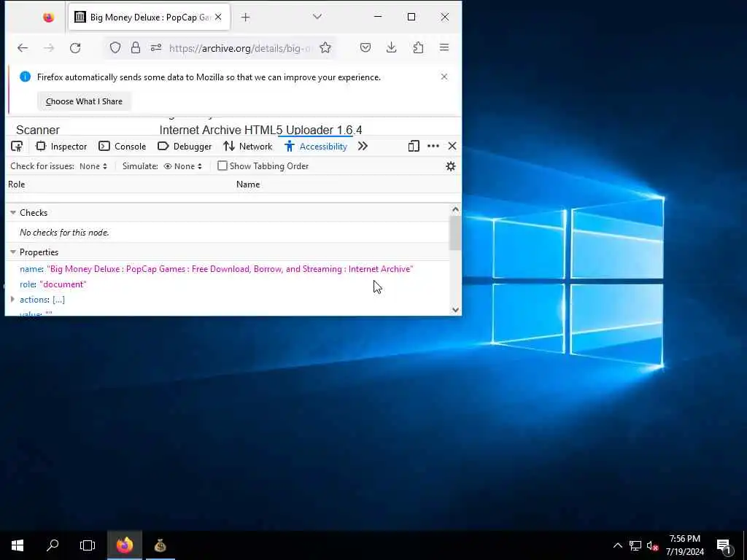Switch to the Debugger tab
This screenshot has height=560, width=747.
click(185, 146)
